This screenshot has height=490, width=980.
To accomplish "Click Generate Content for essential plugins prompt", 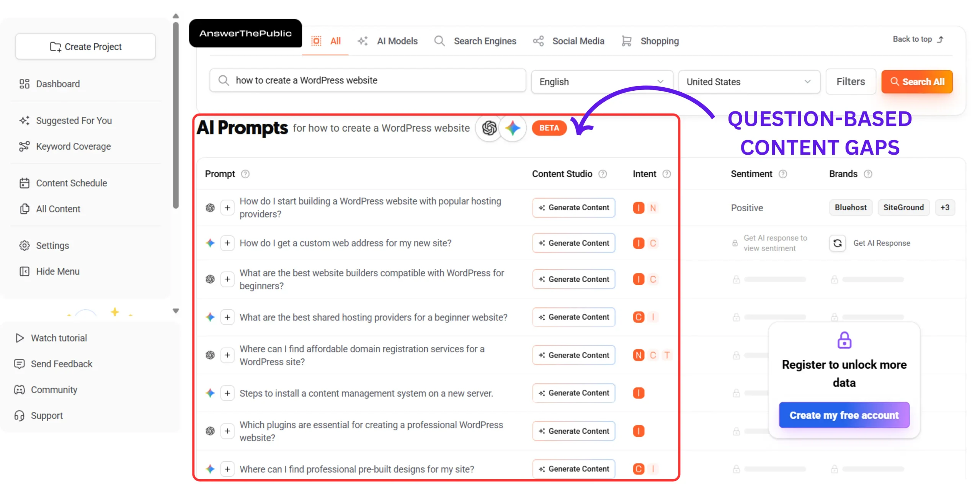I will pos(574,431).
